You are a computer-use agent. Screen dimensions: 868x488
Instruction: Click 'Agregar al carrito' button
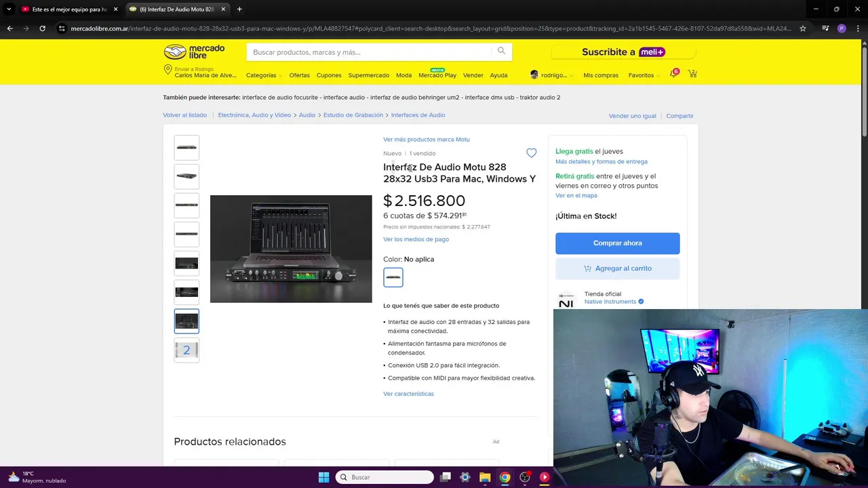click(x=617, y=268)
